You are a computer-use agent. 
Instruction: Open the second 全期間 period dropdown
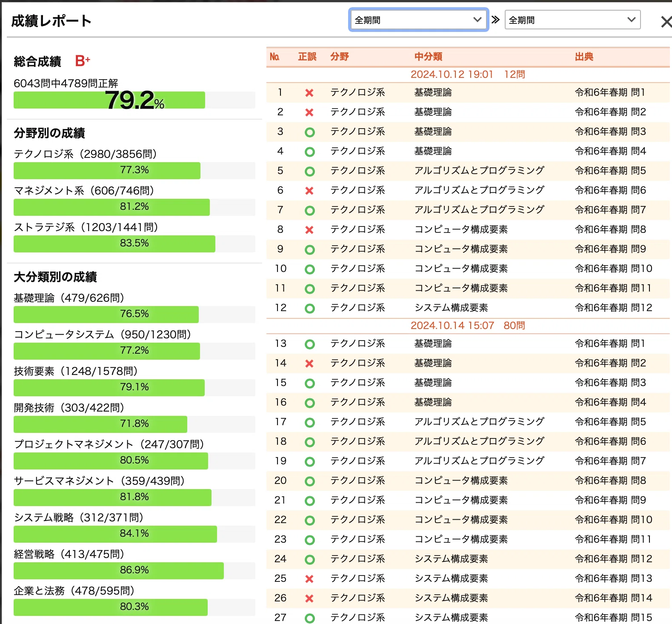coord(572,20)
